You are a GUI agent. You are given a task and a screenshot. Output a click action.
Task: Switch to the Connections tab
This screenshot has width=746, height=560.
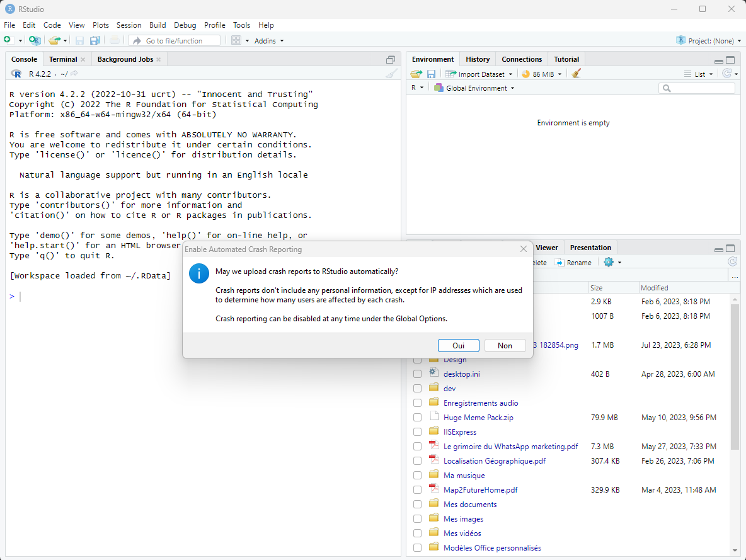click(x=522, y=59)
